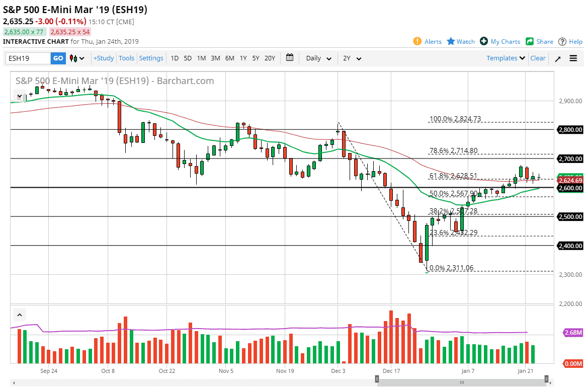Open the hamburger chart menu icon
The image size is (588, 390).
click(573, 58)
